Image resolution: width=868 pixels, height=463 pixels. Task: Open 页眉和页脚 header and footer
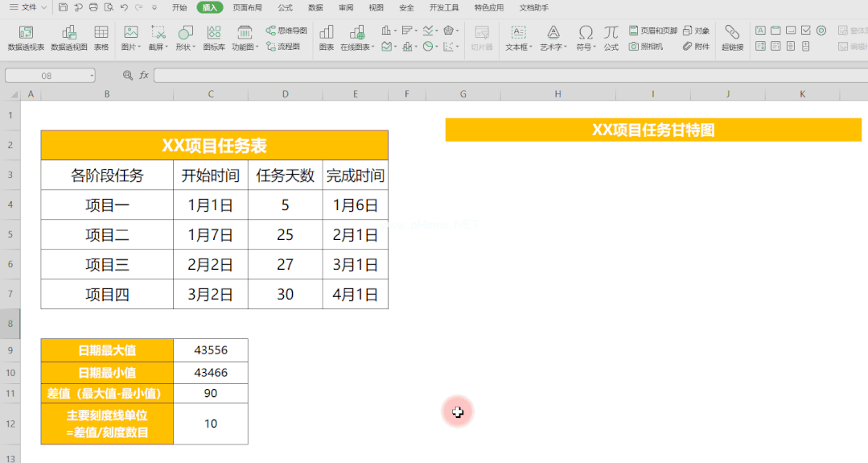tap(653, 31)
